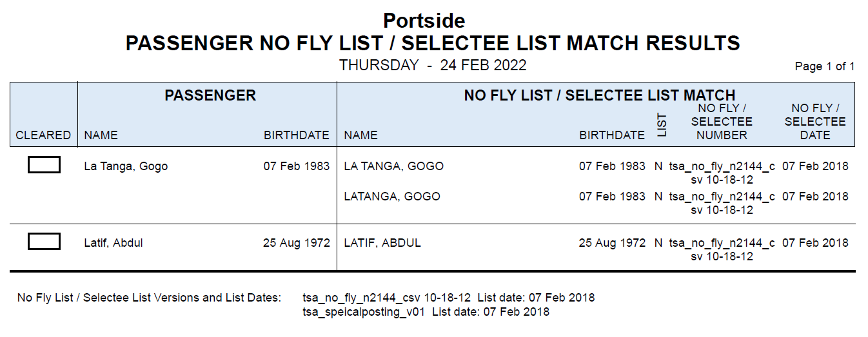Check the Cleared box for La Tanga, Gogo

pyautogui.click(x=44, y=165)
